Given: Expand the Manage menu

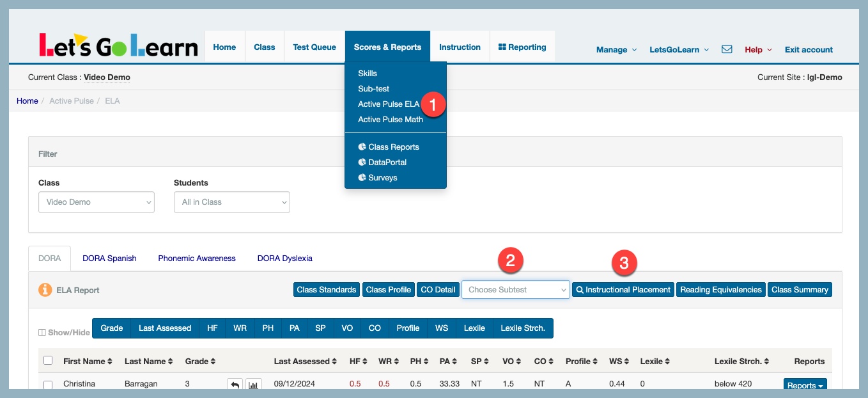Looking at the screenshot, I should (616, 49).
